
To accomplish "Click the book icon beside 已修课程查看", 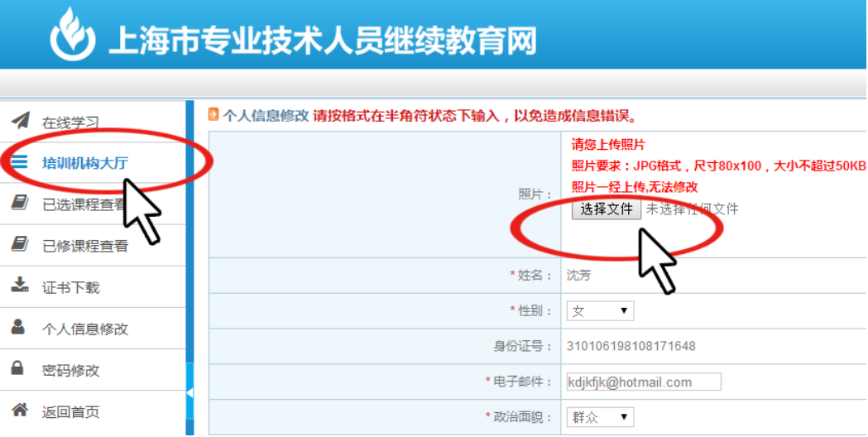I will pyautogui.click(x=20, y=244).
